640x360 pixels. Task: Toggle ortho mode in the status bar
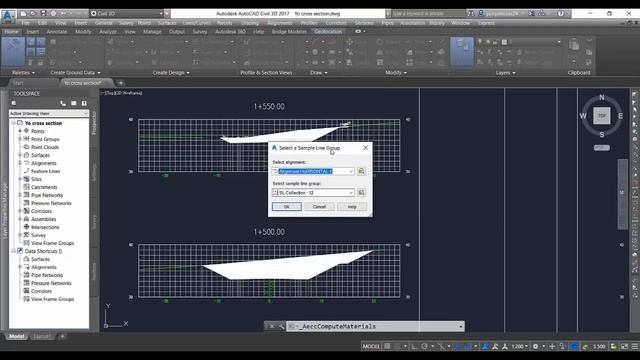coord(414,347)
